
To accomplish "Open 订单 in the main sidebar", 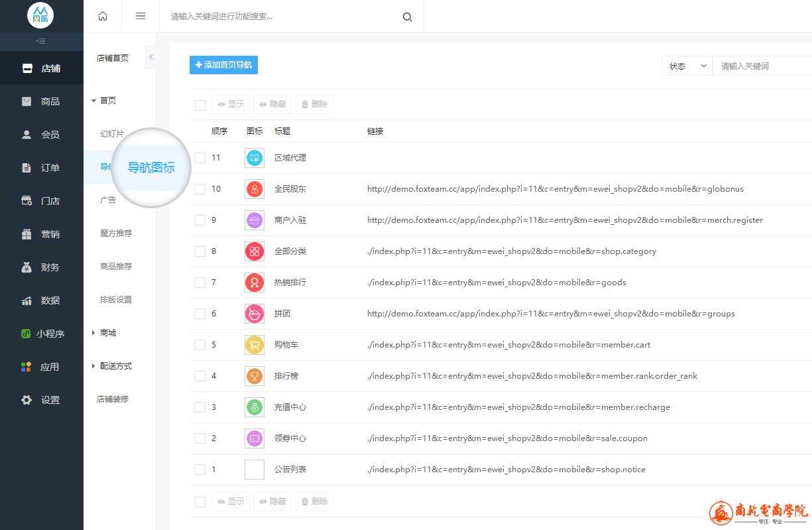I will (42, 168).
